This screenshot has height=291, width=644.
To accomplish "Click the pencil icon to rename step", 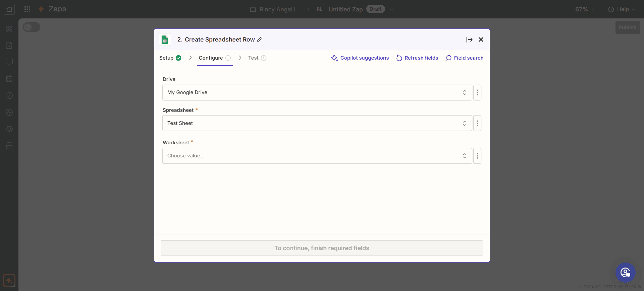I will coord(259,40).
